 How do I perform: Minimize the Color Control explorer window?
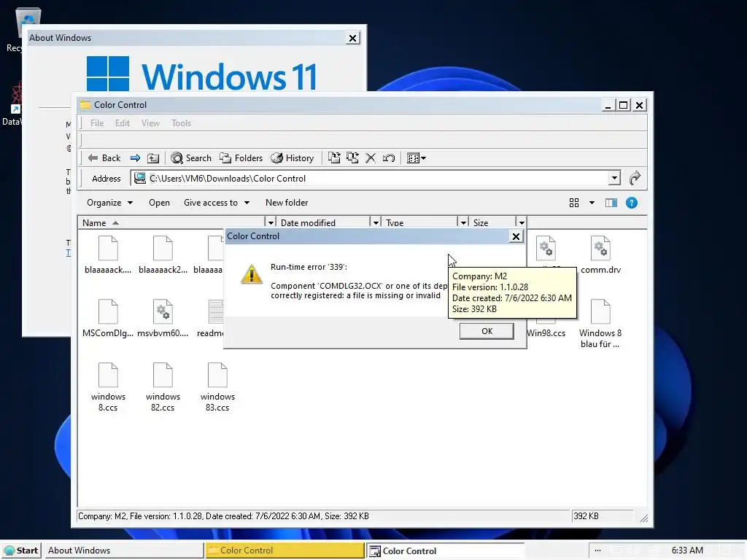point(608,105)
